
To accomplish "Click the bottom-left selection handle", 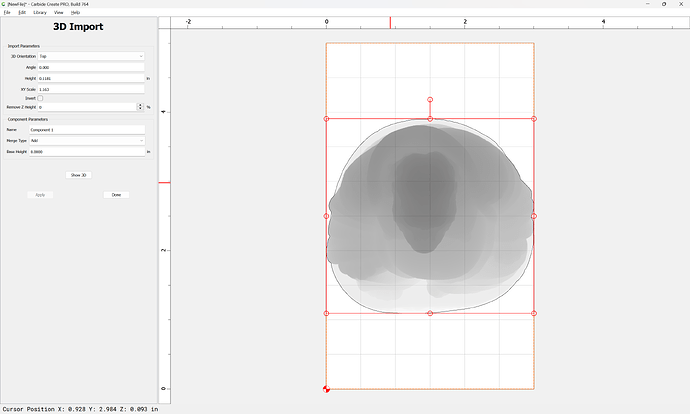I will click(326, 313).
